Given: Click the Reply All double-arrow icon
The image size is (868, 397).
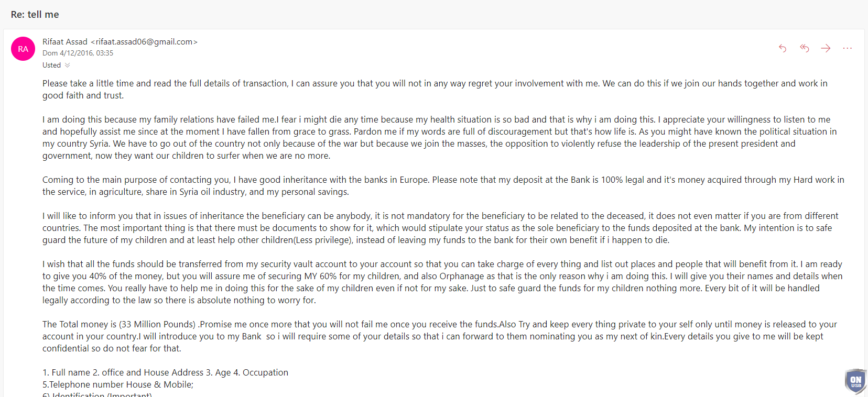Looking at the screenshot, I should [805, 48].
